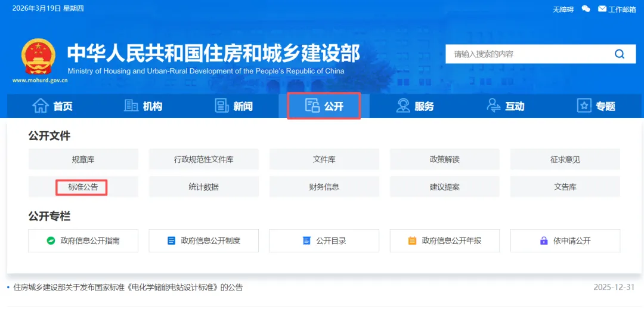This screenshot has height=309, width=644.
Task: Click the star icon for 专题
Action: click(584, 106)
